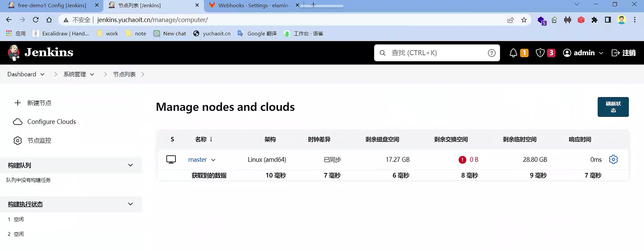Expand the admin user menu
This screenshot has width=644, height=251.
[601, 53]
